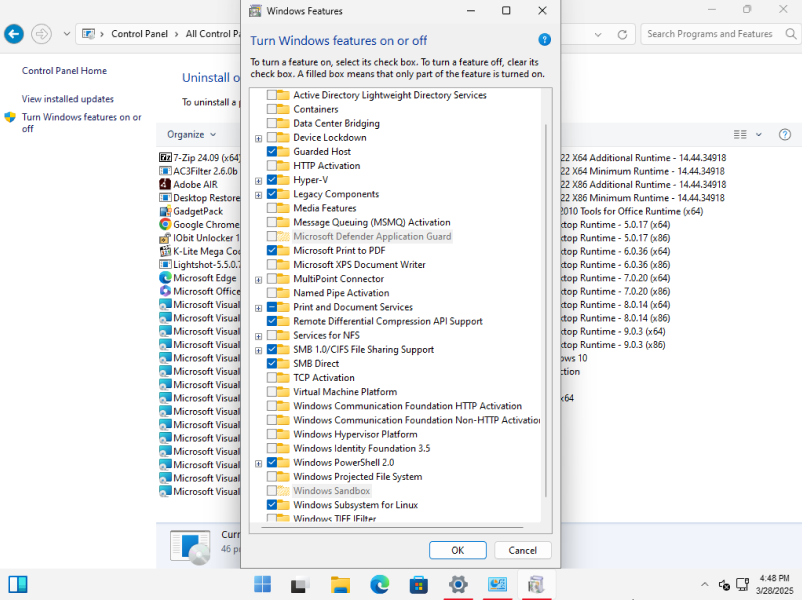Select Microsoft Defender Application Guard row
Viewport: 802px width, 600px height.
[372, 236]
